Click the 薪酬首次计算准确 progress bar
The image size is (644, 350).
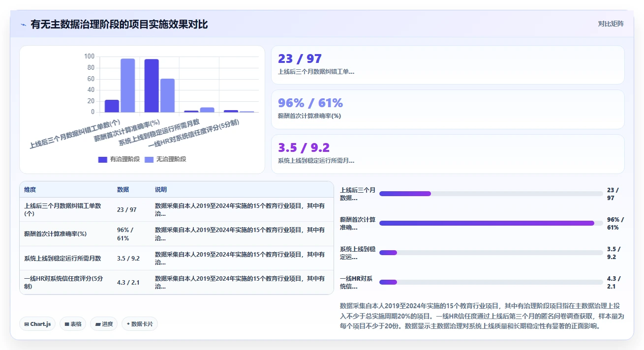click(x=491, y=223)
